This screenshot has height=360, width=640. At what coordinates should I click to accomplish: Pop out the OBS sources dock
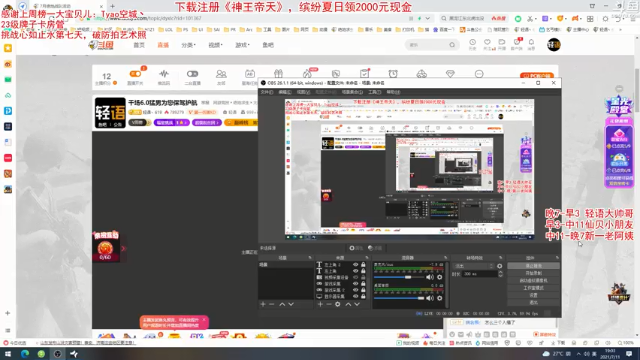coord(367,258)
